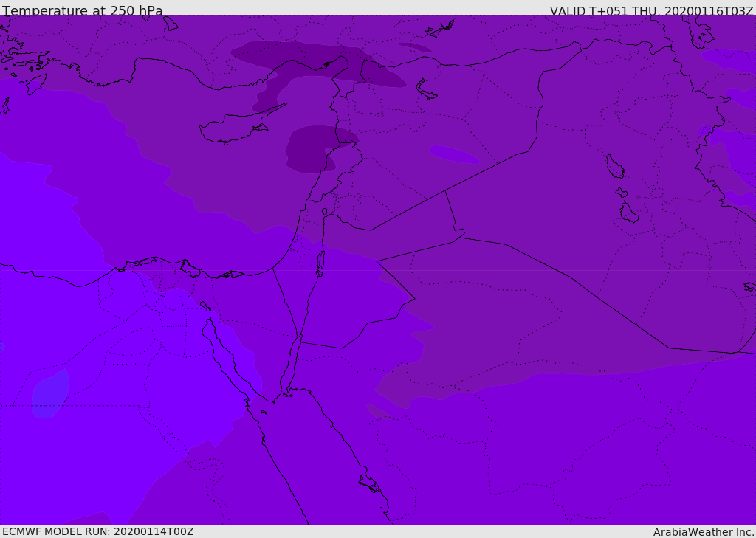Image resolution: width=756 pixels, height=538 pixels.
Task: Click the 'ECMWF MODEL RUN: 20200114T00Z' label
Action: point(98,531)
